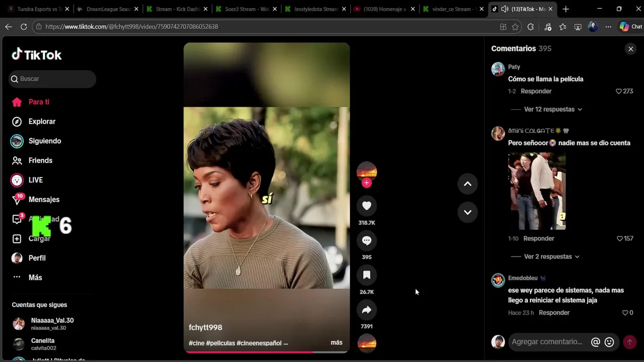Open Para ti home feed
This screenshot has height=362, width=644.
[31, 102]
